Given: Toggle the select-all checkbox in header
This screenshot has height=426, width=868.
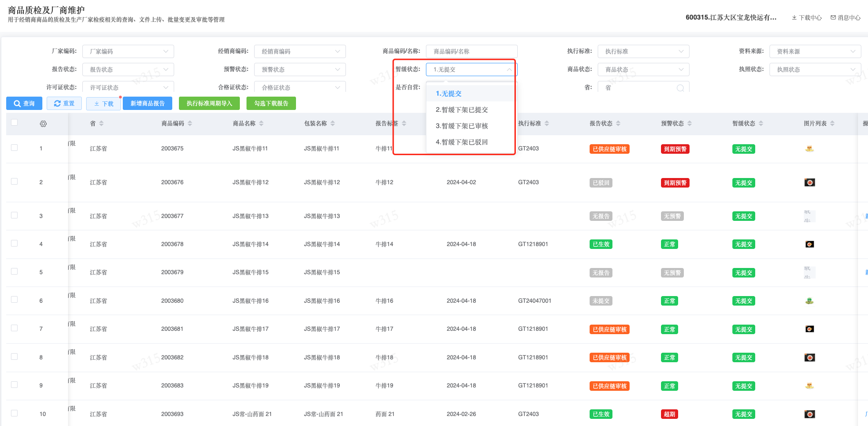Looking at the screenshot, I should coord(14,123).
